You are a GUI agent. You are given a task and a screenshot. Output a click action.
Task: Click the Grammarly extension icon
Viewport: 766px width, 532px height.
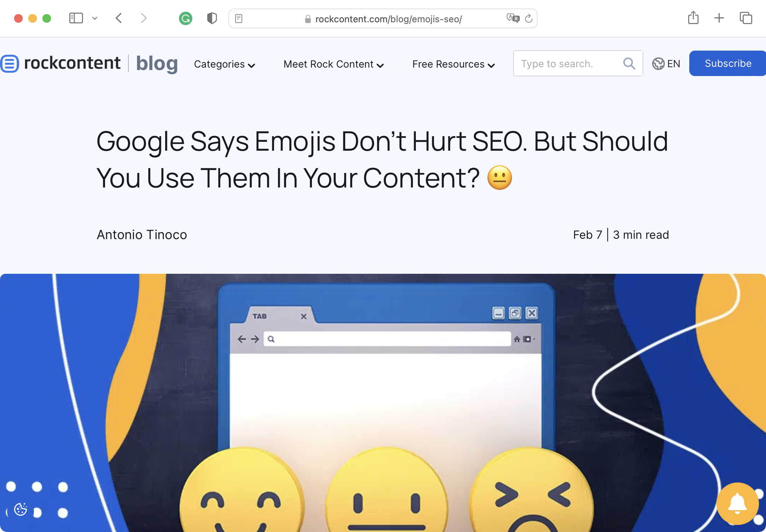point(185,18)
